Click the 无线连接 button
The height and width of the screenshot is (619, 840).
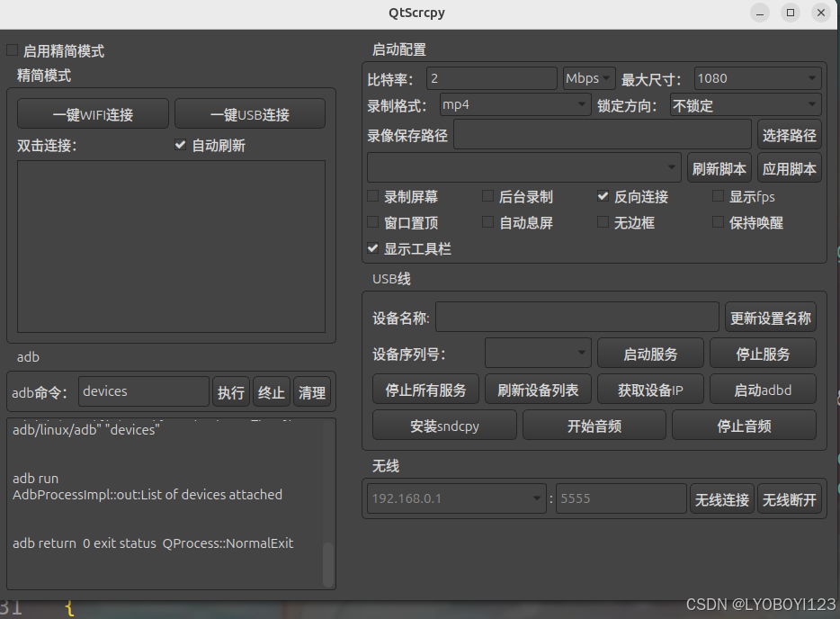[721, 499]
